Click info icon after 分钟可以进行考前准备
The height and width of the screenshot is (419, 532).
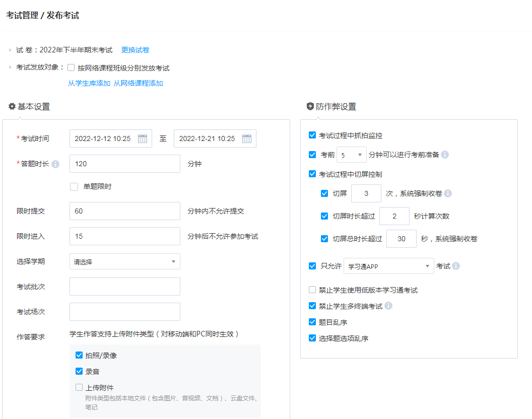(x=445, y=155)
